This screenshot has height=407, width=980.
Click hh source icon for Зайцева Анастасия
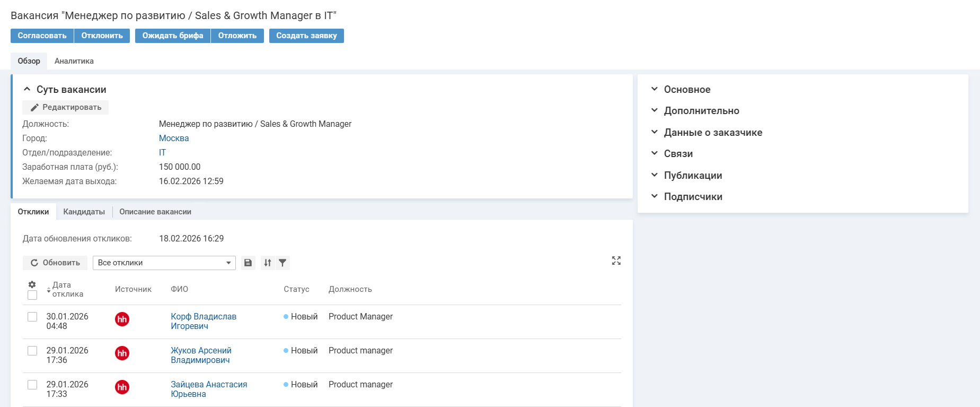point(122,387)
